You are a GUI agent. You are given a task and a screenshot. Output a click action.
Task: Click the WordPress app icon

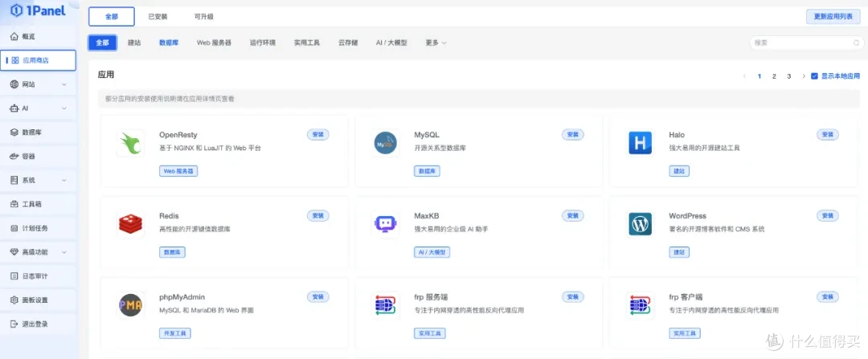[641, 224]
